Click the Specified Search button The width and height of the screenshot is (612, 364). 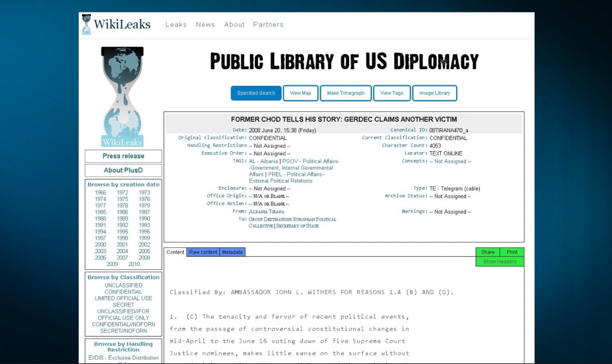(x=256, y=93)
